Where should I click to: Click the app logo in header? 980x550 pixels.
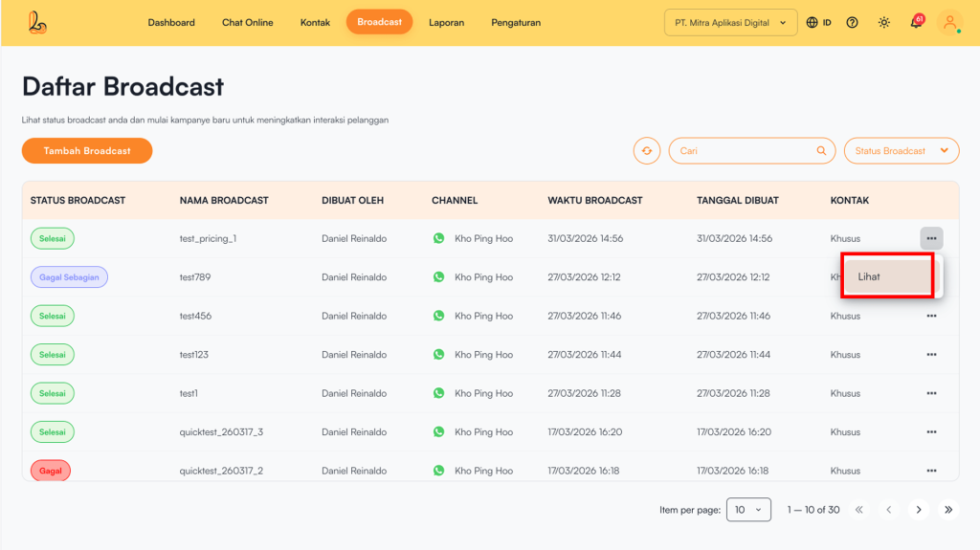pos(37,22)
